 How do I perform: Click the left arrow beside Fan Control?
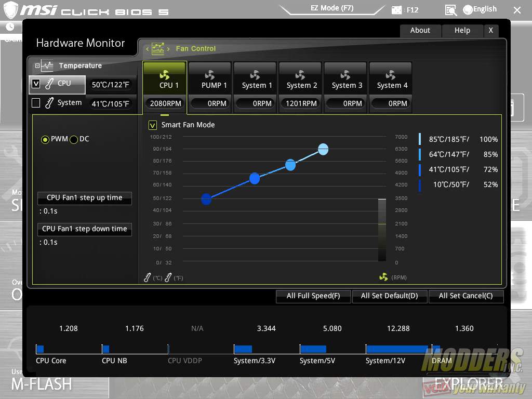[147, 49]
